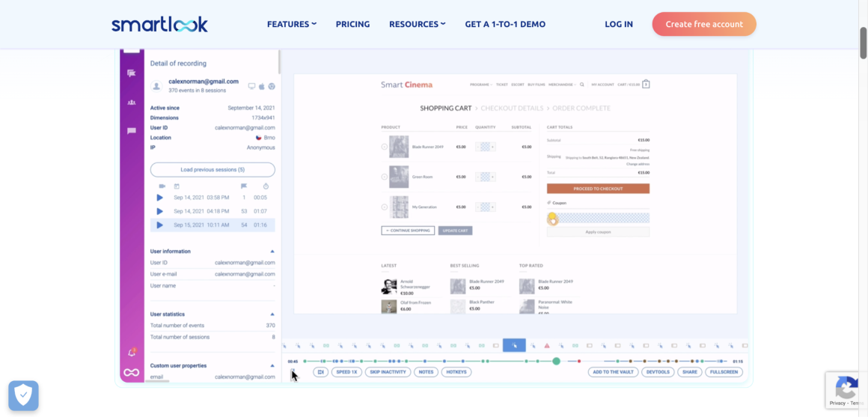Click the flag column icon in sessions list
This screenshot has height=417, width=868.
[x=244, y=186]
